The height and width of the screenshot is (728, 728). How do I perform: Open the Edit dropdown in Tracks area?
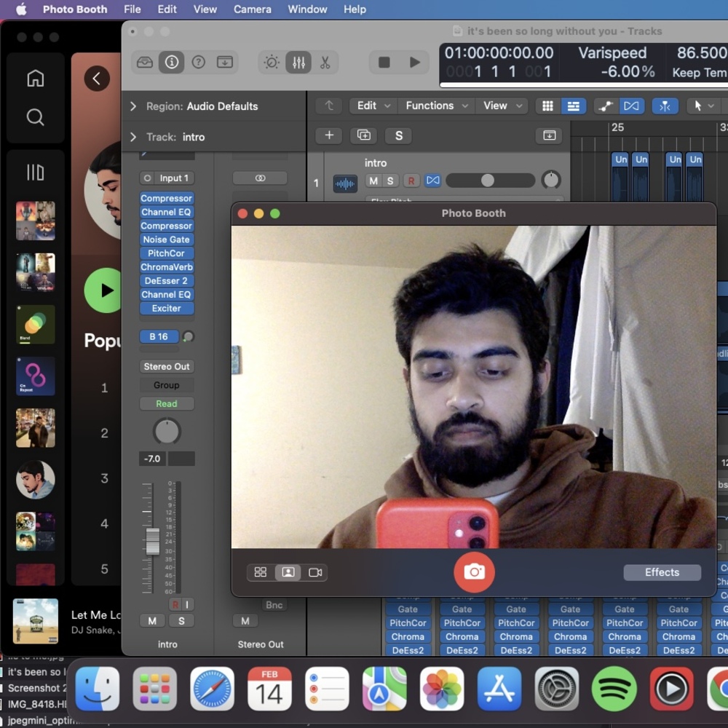click(x=373, y=106)
